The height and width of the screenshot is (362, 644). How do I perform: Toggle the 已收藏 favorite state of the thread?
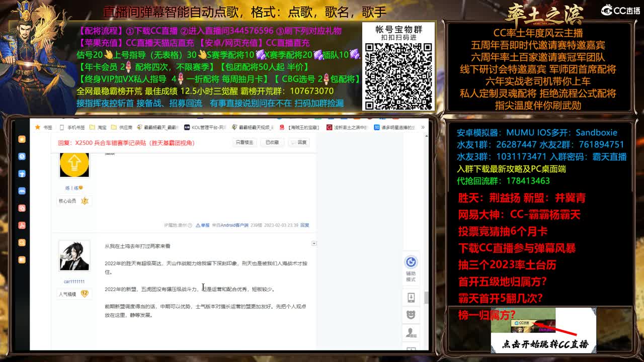point(273,143)
